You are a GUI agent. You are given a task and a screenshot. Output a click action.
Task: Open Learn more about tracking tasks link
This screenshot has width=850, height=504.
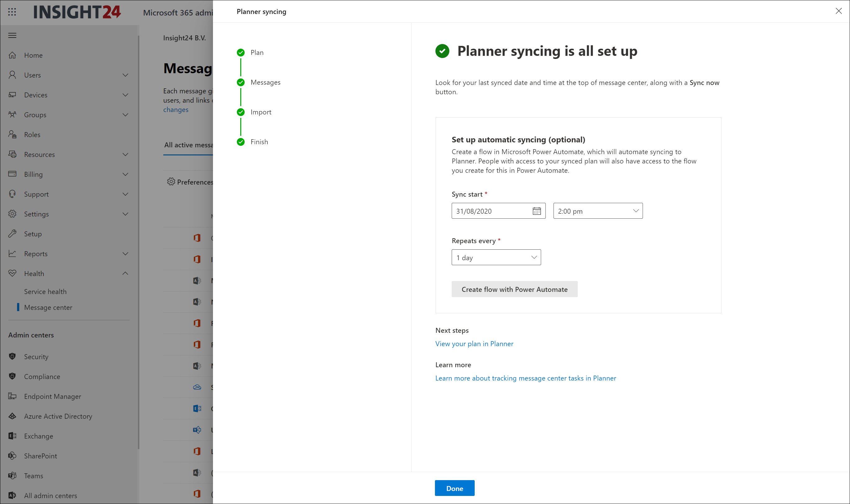[526, 378]
